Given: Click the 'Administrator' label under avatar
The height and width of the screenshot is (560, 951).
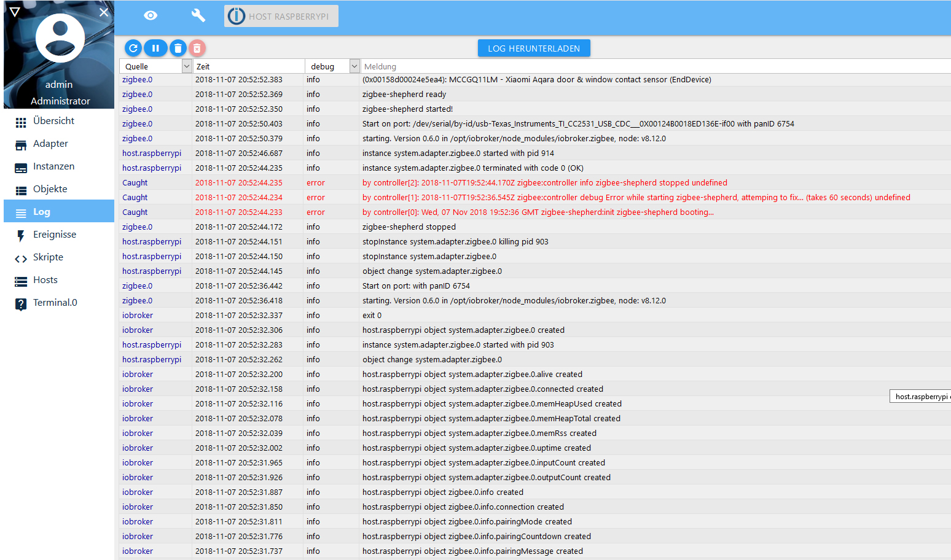Looking at the screenshot, I should pos(60,101).
